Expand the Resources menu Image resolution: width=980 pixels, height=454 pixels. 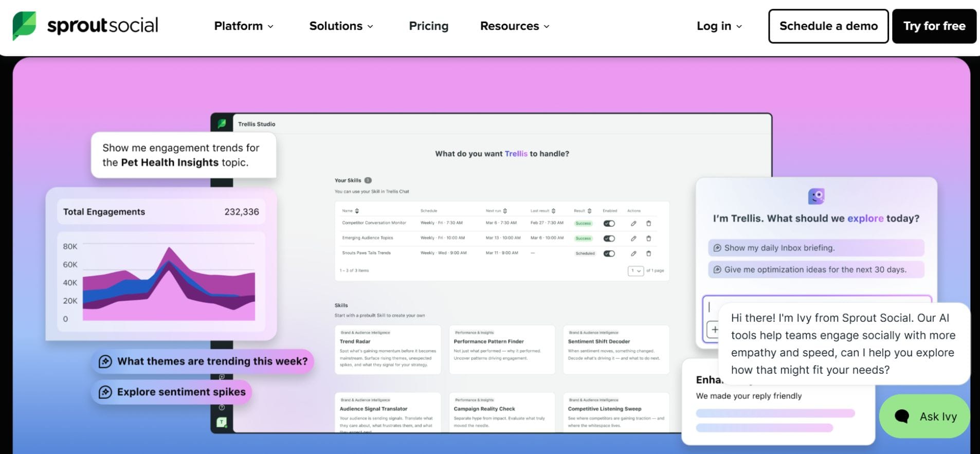515,26
